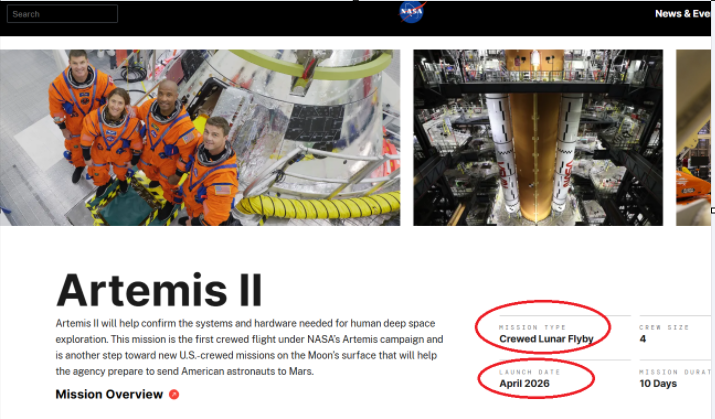The height and width of the screenshot is (419, 715).
Task: Click the partially visible third photo
Action: (694, 137)
